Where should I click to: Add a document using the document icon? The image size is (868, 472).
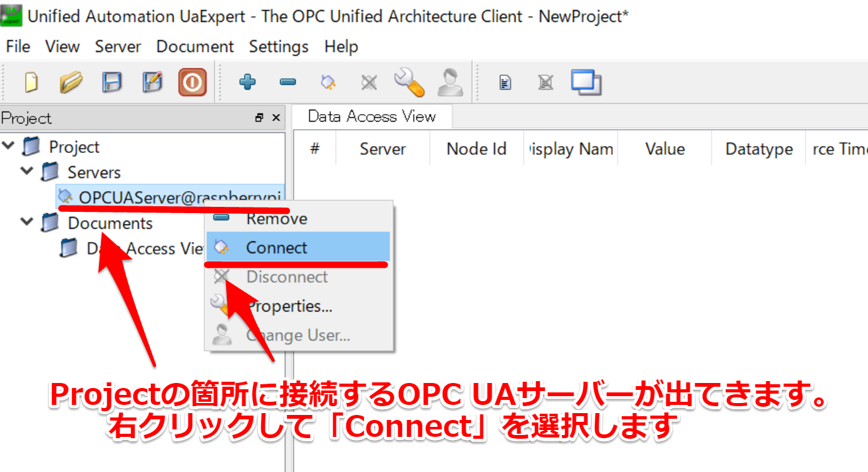(x=505, y=81)
